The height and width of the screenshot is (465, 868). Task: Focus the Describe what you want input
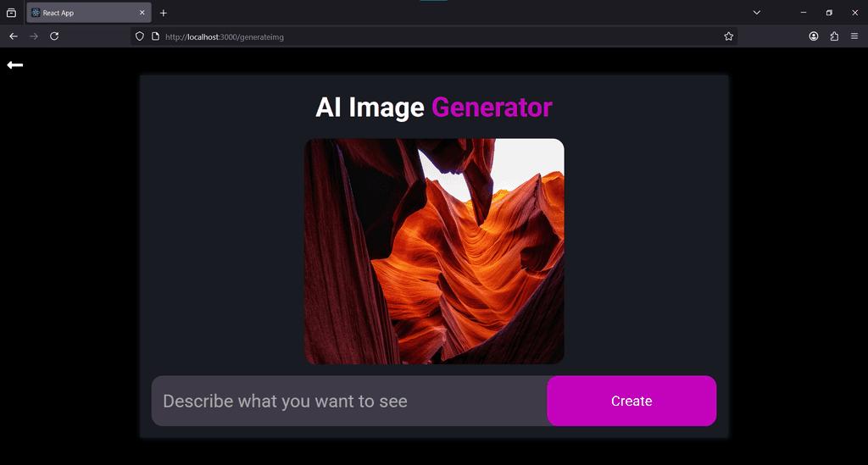pyautogui.click(x=349, y=401)
